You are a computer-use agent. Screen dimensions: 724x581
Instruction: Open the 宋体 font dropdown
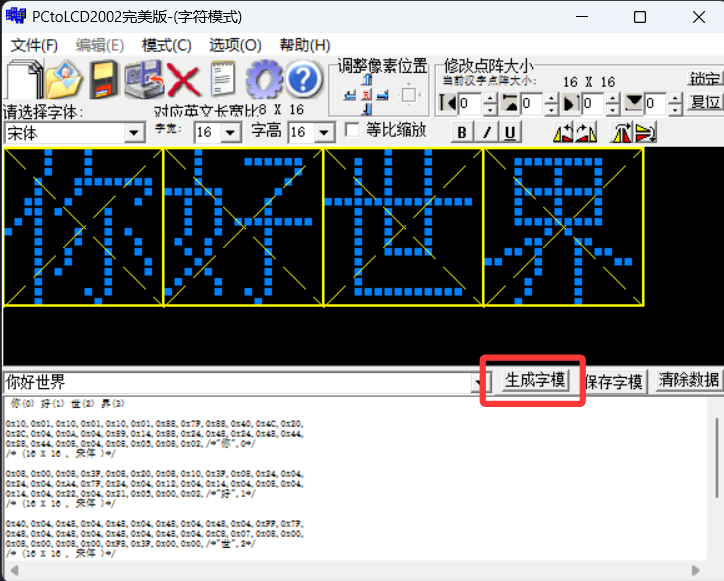(x=134, y=133)
